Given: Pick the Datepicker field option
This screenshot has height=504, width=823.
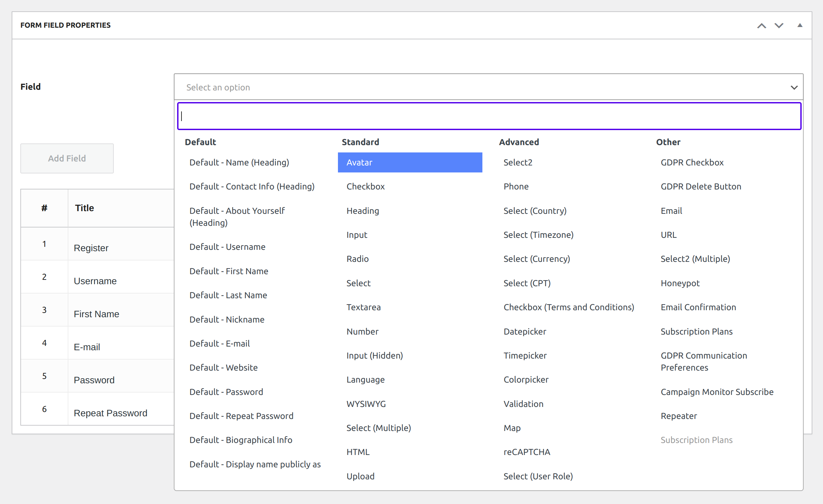Looking at the screenshot, I should pos(525,332).
